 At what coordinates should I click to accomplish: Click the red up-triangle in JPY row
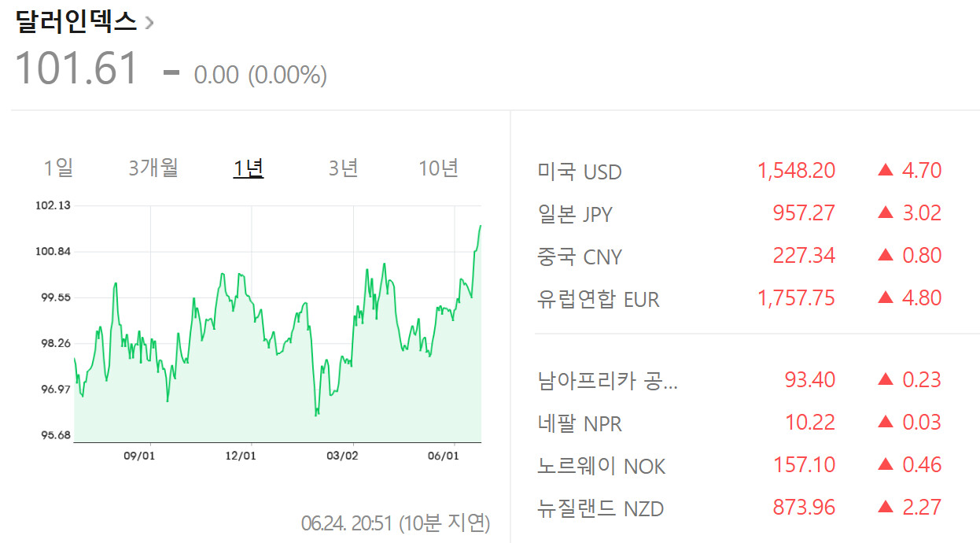point(886,212)
